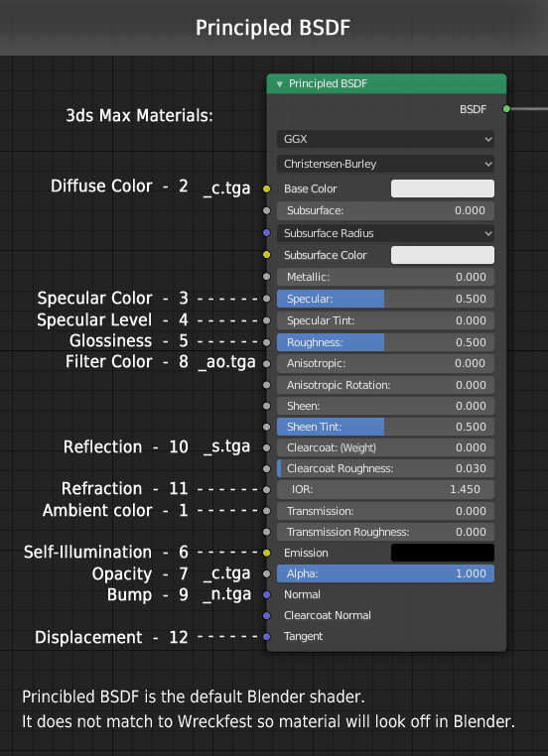Click the Subsurface Radius purple socket
Image resolution: width=548 pixels, height=756 pixels.
click(x=267, y=233)
